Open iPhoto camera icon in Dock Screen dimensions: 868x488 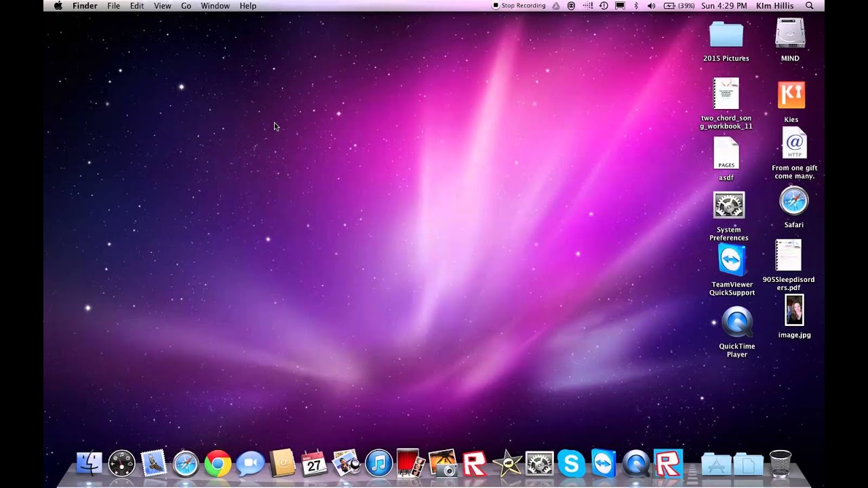click(443, 464)
